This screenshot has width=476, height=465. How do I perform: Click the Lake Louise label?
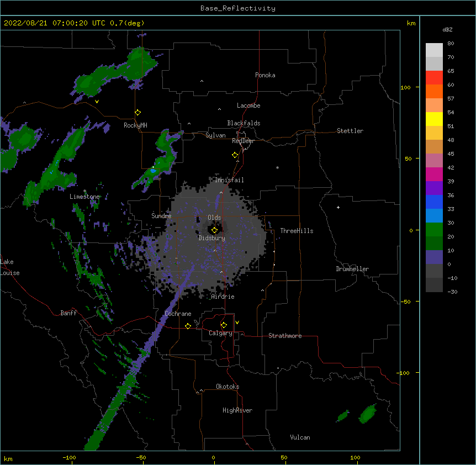(x=10, y=267)
